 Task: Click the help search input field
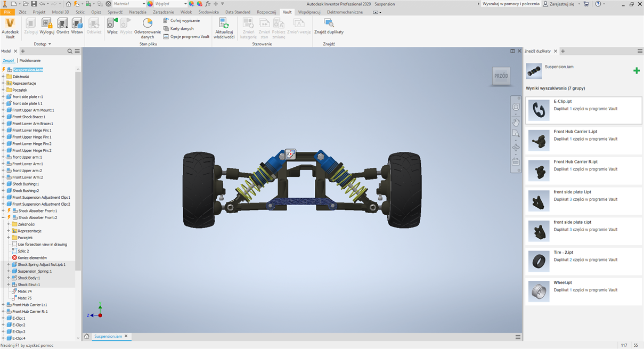tap(510, 4)
